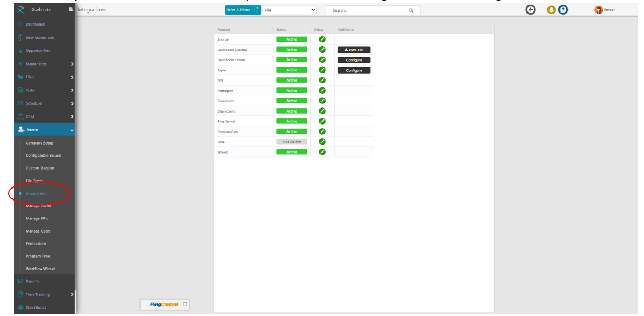The image size is (644, 316).
Task: Open Manage Users under Admin
Action: 38,231
